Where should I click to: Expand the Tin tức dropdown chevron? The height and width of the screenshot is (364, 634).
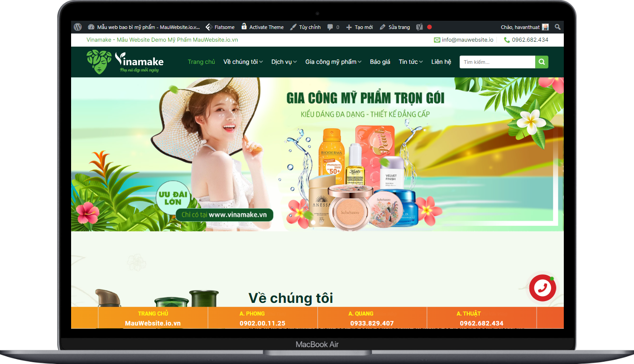point(421,62)
